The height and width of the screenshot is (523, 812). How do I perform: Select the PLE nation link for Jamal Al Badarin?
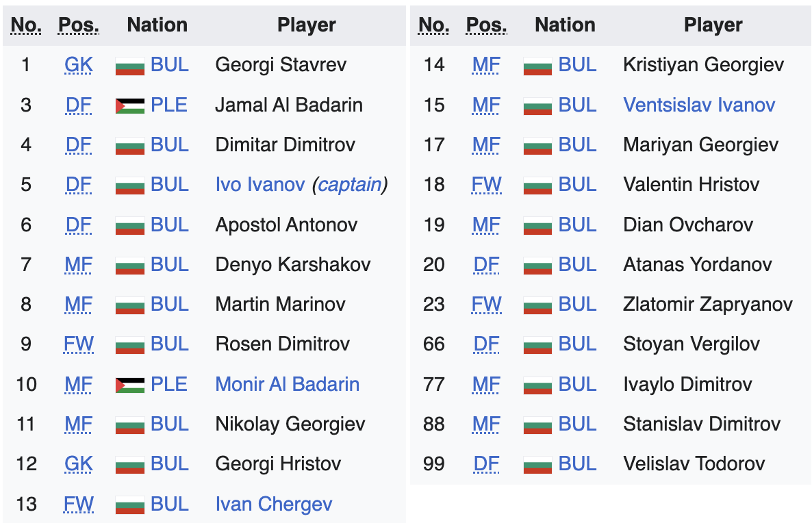(169, 105)
